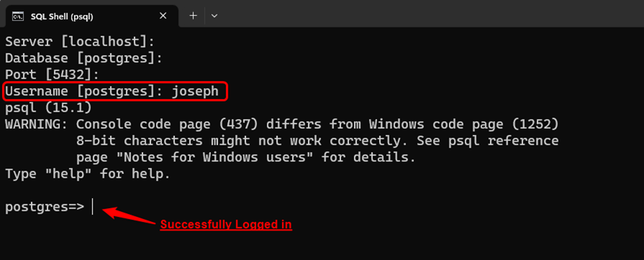Select the SQL Shell (psql) tab title
The height and width of the screenshot is (260, 644).
click(x=62, y=16)
